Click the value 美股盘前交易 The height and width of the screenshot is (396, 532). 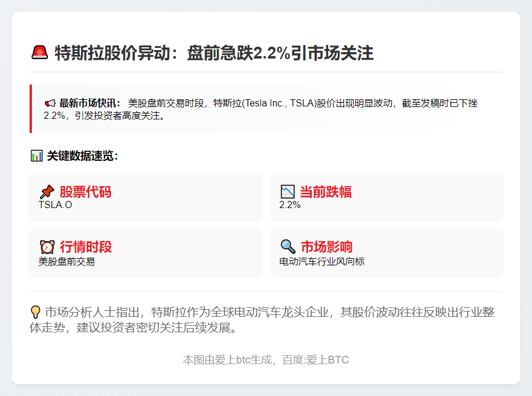point(66,262)
